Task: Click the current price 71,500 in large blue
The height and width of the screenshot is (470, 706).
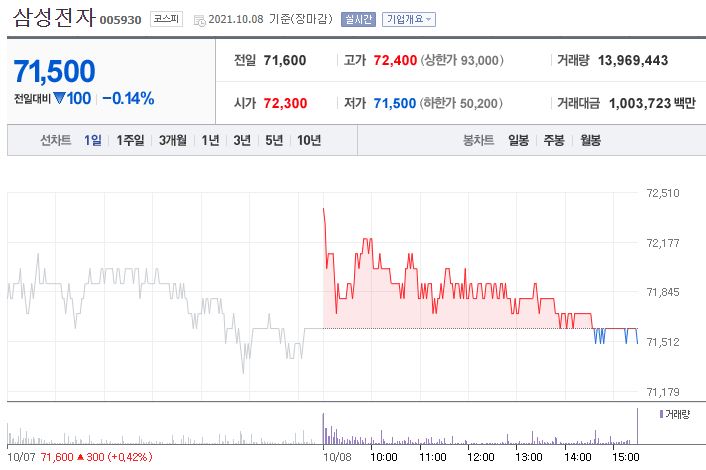Action: click(54, 72)
